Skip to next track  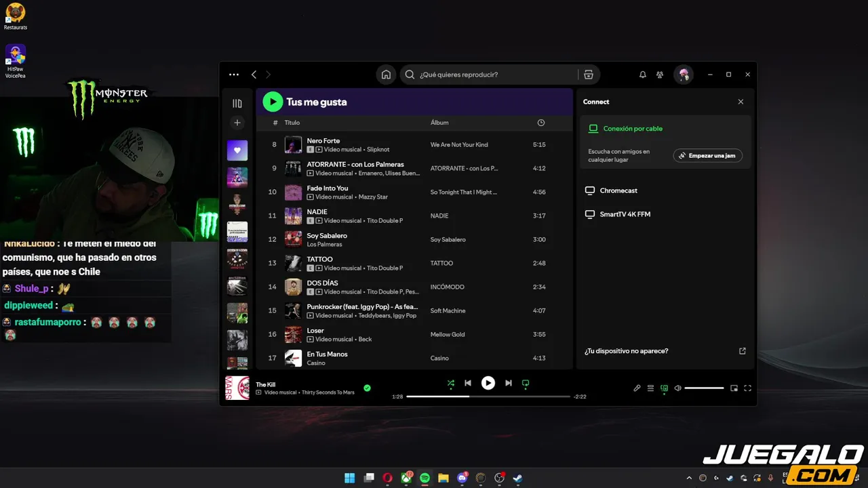(x=508, y=383)
